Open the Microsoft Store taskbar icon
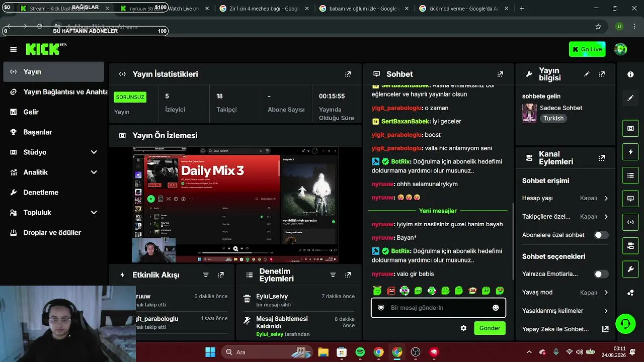 pos(342,352)
